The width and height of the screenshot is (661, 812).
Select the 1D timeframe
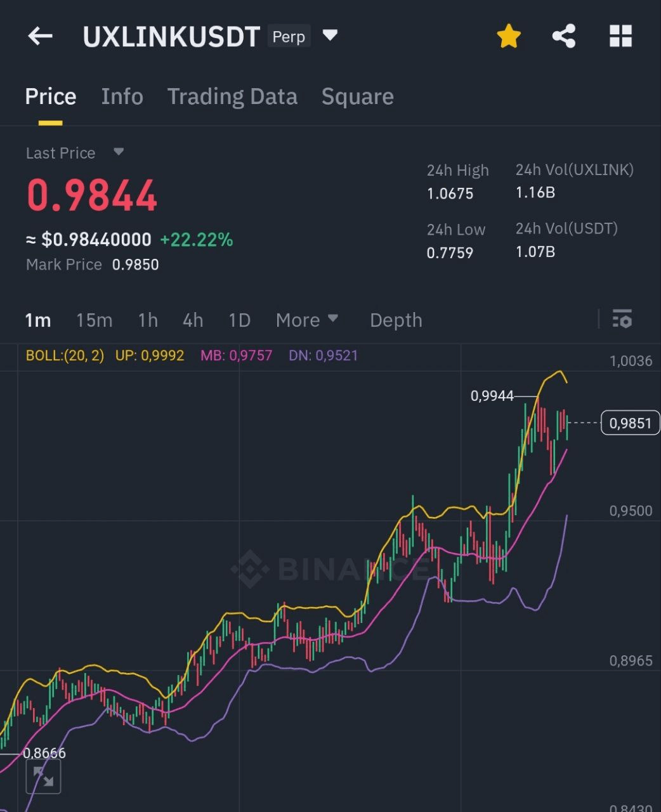(239, 320)
